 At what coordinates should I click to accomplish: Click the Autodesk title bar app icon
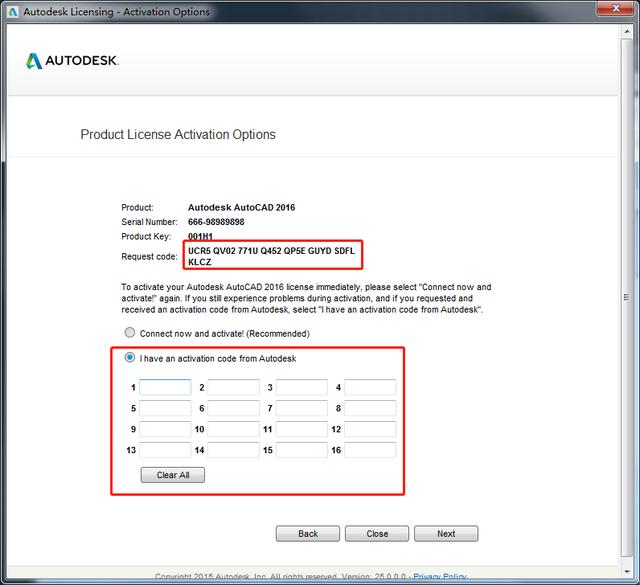click(x=11, y=12)
